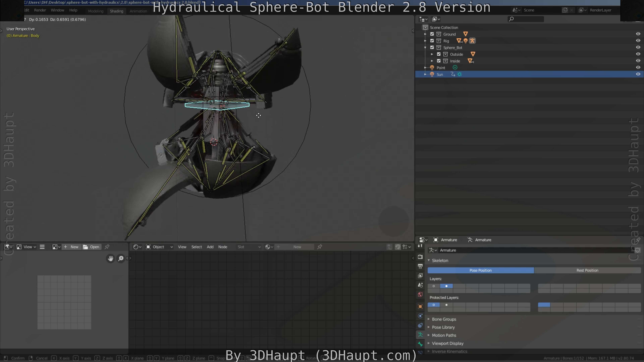Image resolution: width=644 pixels, height=362 pixels.
Task: Open the Render properties tab
Action: coord(420,257)
